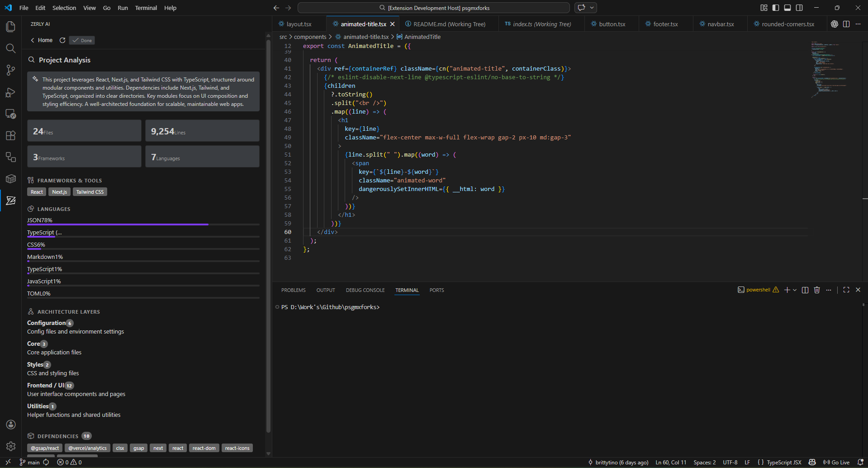Select the Source Control icon
The height and width of the screenshot is (468, 868).
[10, 70]
